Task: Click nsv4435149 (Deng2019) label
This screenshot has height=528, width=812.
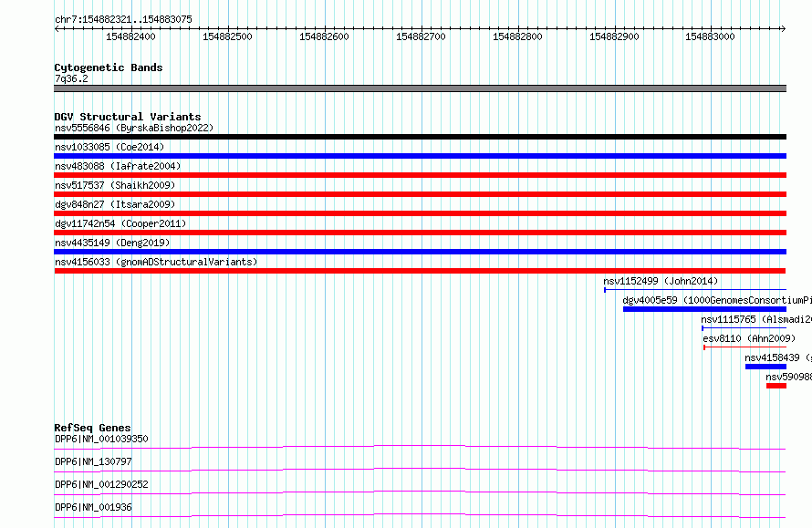Action: (112, 243)
